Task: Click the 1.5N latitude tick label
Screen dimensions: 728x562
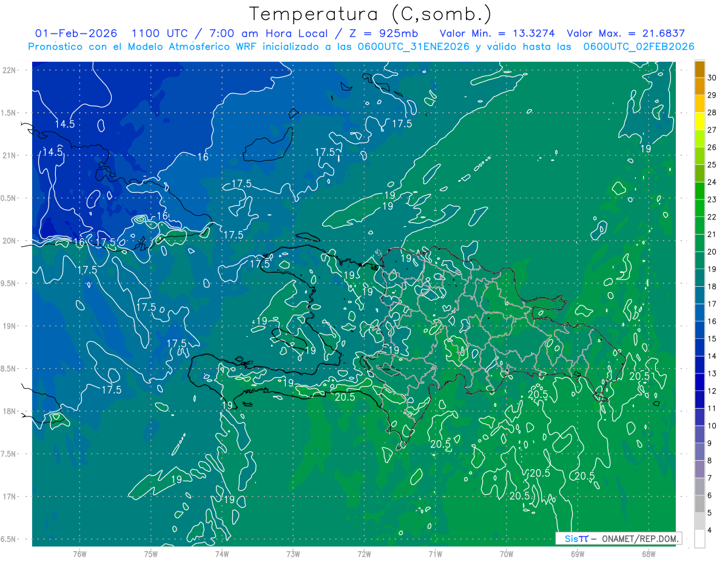Action: point(9,113)
